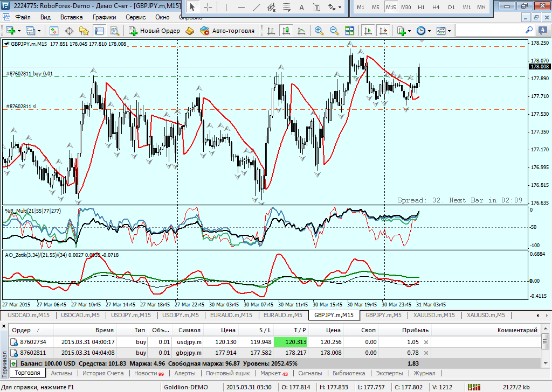The height and width of the screenshot is (392, 552).
Task: Toggle the Navigator folder-star icon
Action: coord(84,31)
